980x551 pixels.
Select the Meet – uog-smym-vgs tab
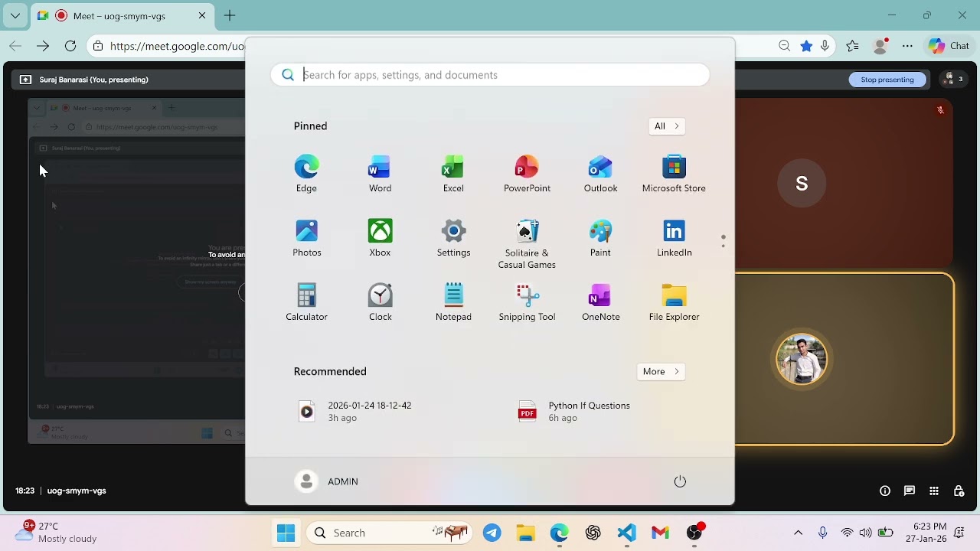[122, 15]
